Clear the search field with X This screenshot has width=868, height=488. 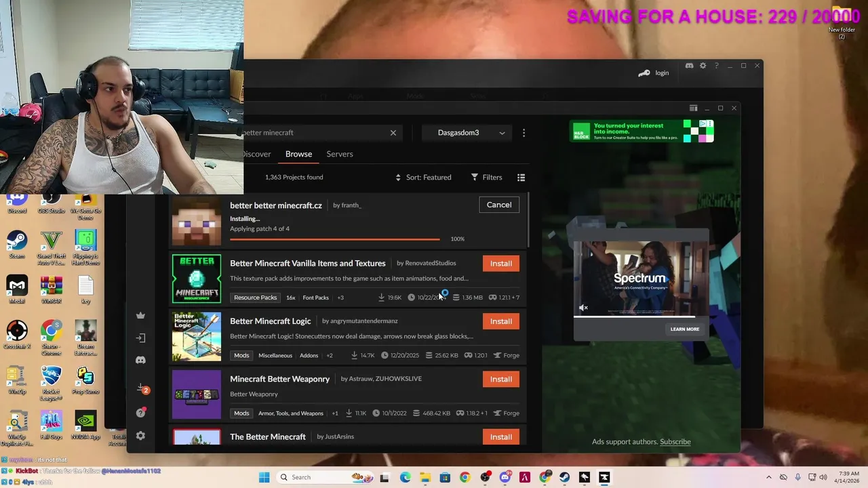(393, 133)
